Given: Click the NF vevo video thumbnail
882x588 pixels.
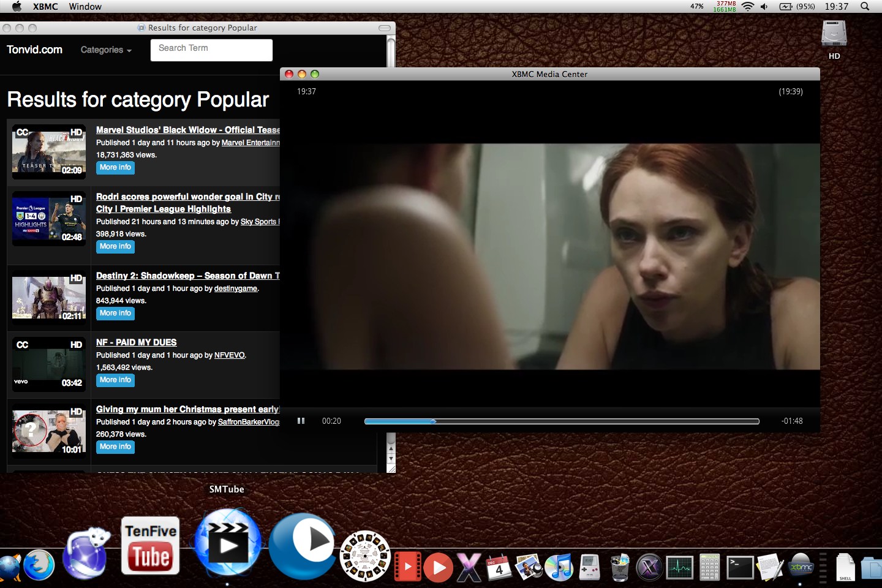Looking at the screenshot, I should [49, 364].
